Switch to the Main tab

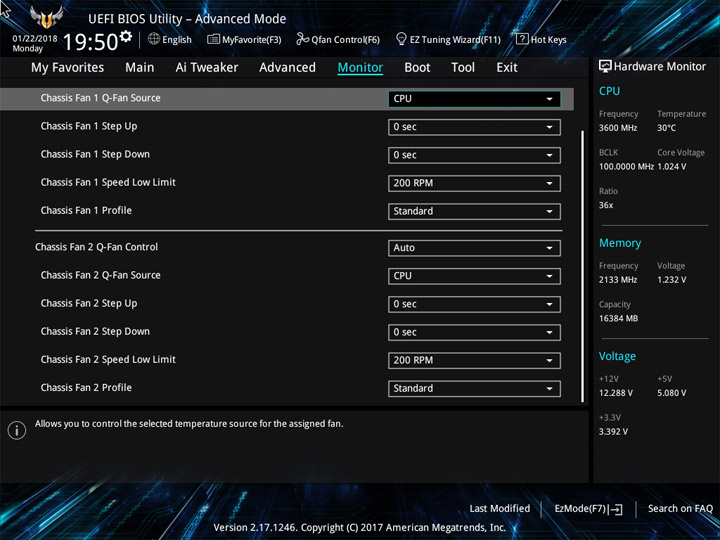pyautogui.click(x=140, y=68)
